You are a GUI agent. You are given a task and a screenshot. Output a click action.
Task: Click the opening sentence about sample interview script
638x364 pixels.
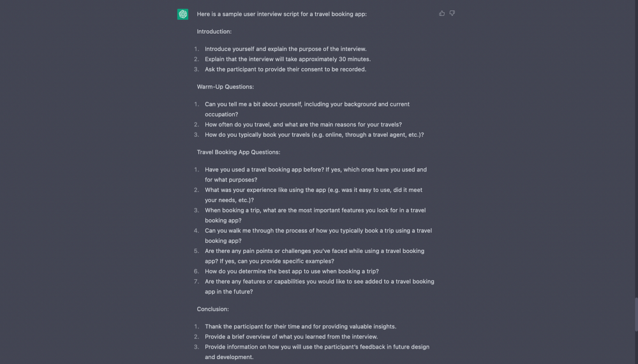click(x=281, y=14)
